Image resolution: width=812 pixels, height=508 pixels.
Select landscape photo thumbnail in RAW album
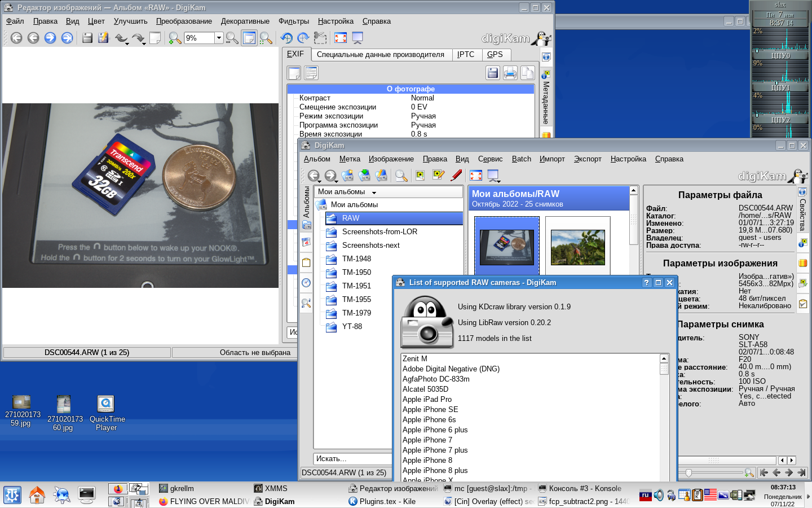(577, 247)
